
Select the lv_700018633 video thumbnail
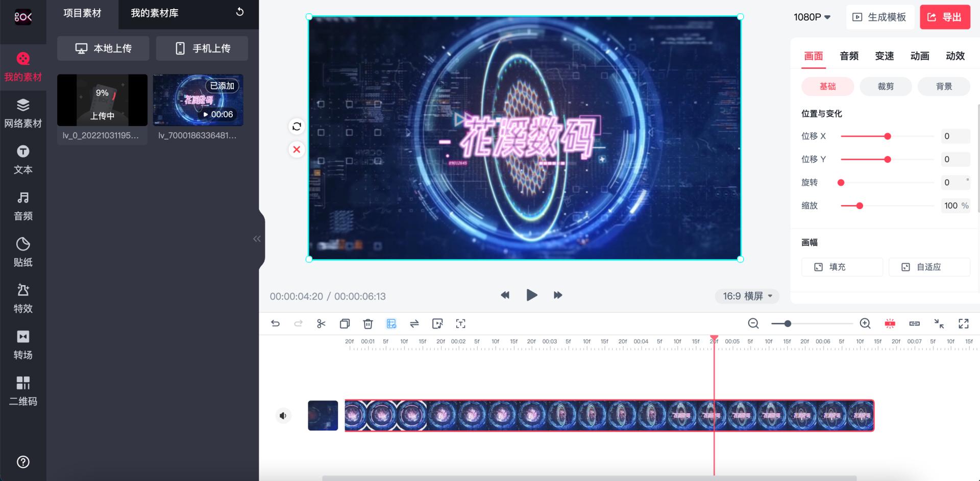(x=198, y=100)
